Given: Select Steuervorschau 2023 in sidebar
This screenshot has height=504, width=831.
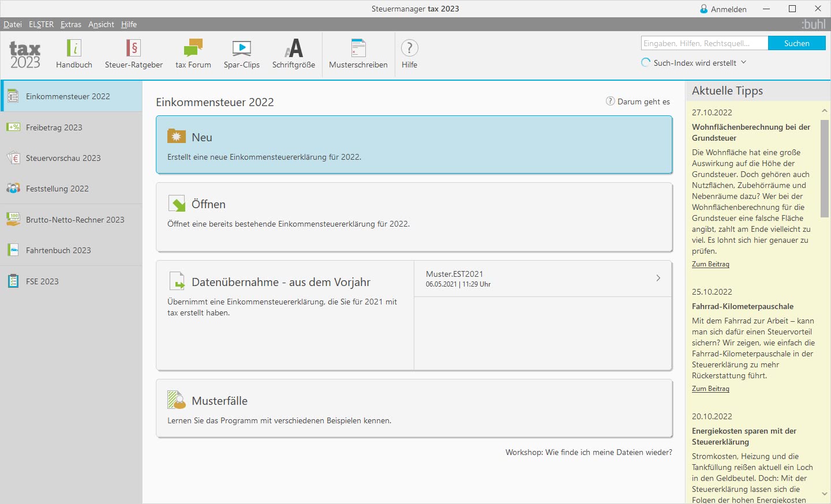Looking at the screenshot, I should pos(71,158).
